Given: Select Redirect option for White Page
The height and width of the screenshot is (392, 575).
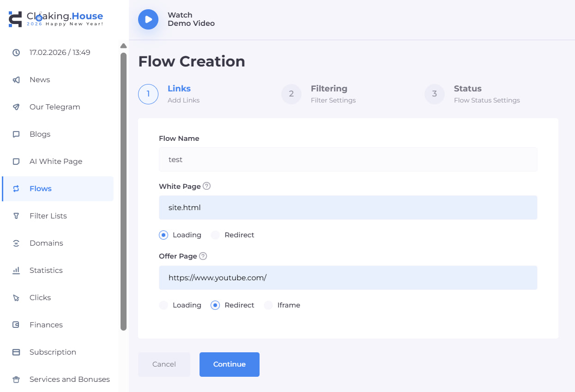Looking at the screenshot, I should click(x=215, y=235).
